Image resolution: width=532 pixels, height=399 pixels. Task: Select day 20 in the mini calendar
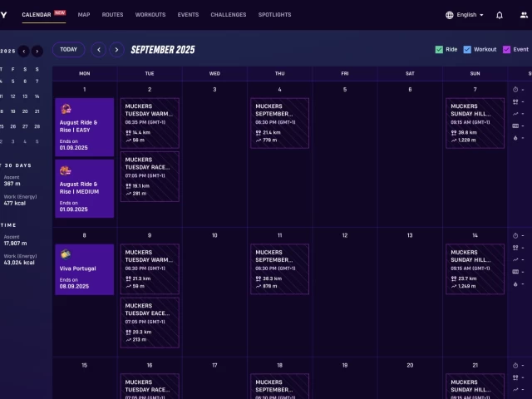[x=25, y=111]
